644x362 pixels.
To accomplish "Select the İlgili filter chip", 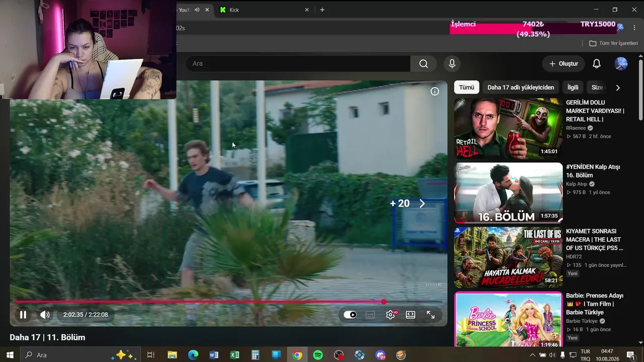I will 573,87.
